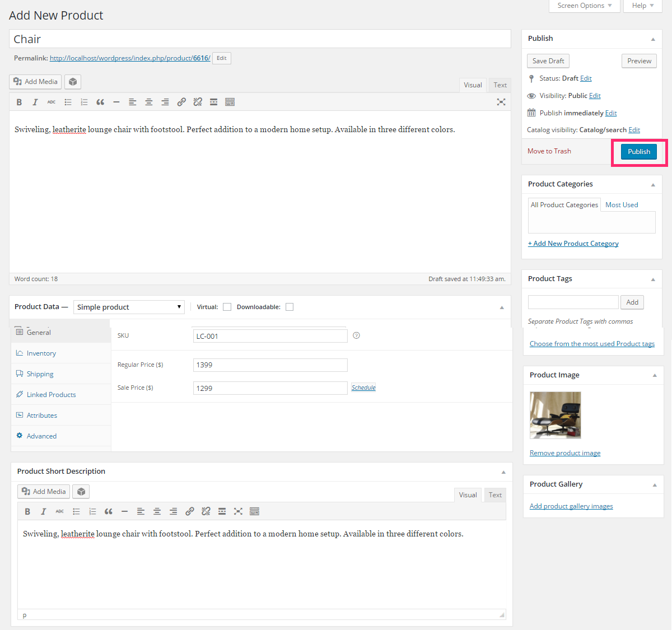
Task: Apply blockquote formatting in the main editor
Action: pos(100,101)
